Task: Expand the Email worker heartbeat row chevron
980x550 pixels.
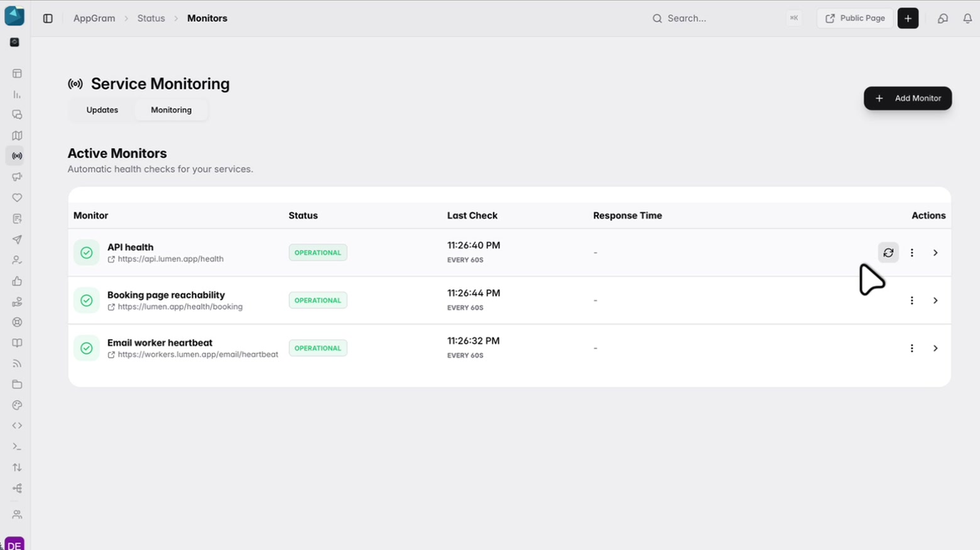Action: 935,348
